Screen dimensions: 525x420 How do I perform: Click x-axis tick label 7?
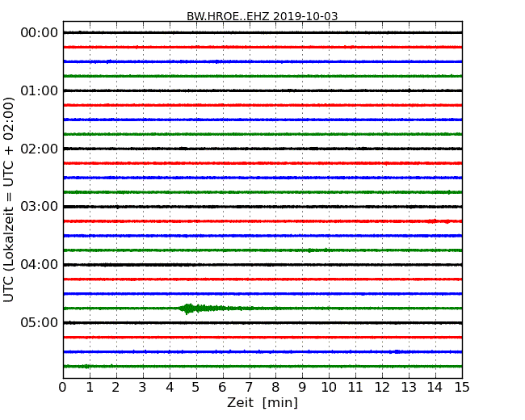click(x=249, y=387)
